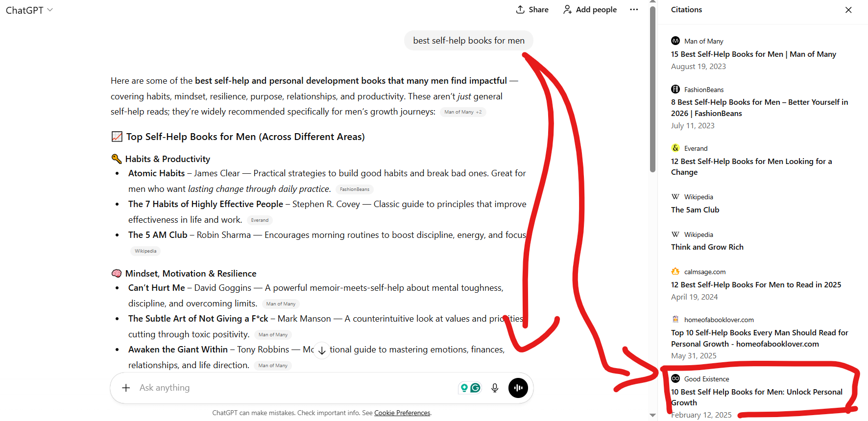Click the 'August 19, 2023' citation date
The image size is (868, 421).
point(699,67)
